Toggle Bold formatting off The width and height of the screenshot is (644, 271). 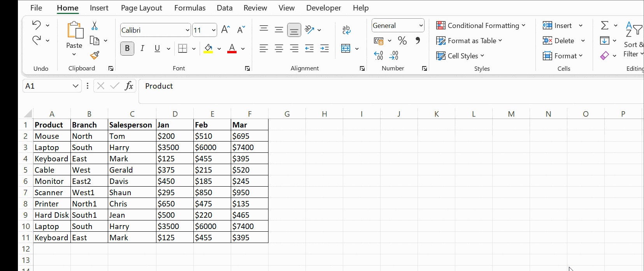127,49
